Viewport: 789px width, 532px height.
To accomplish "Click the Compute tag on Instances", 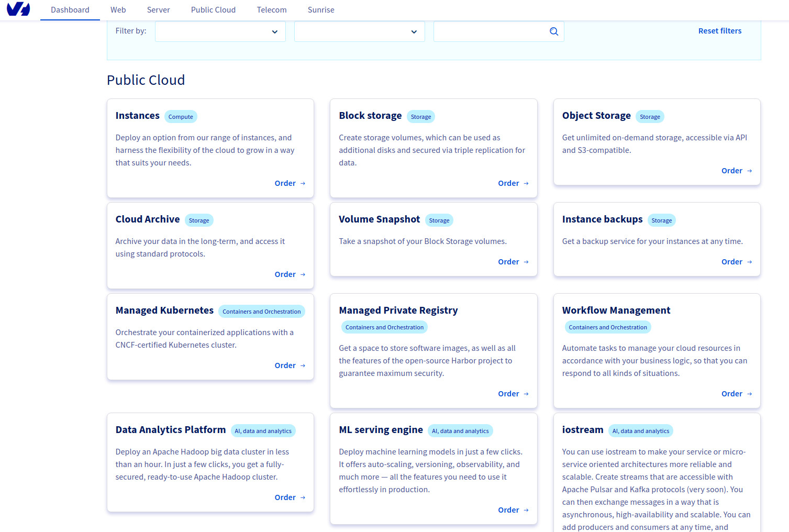I will coord(181,117).
